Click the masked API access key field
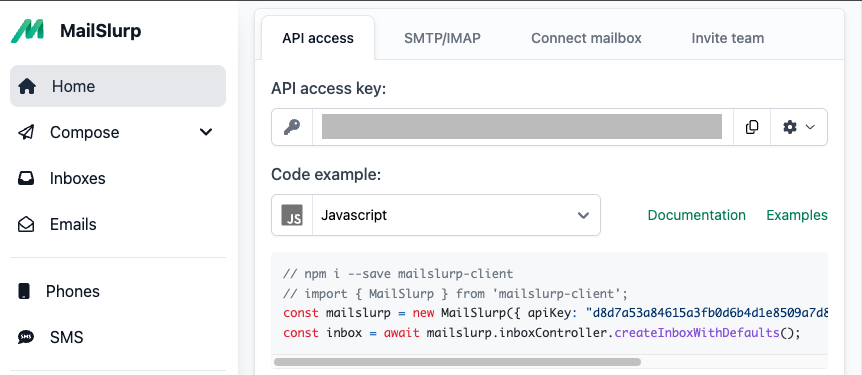The height and width of the screenshot is (375, 862). point(522,127)
